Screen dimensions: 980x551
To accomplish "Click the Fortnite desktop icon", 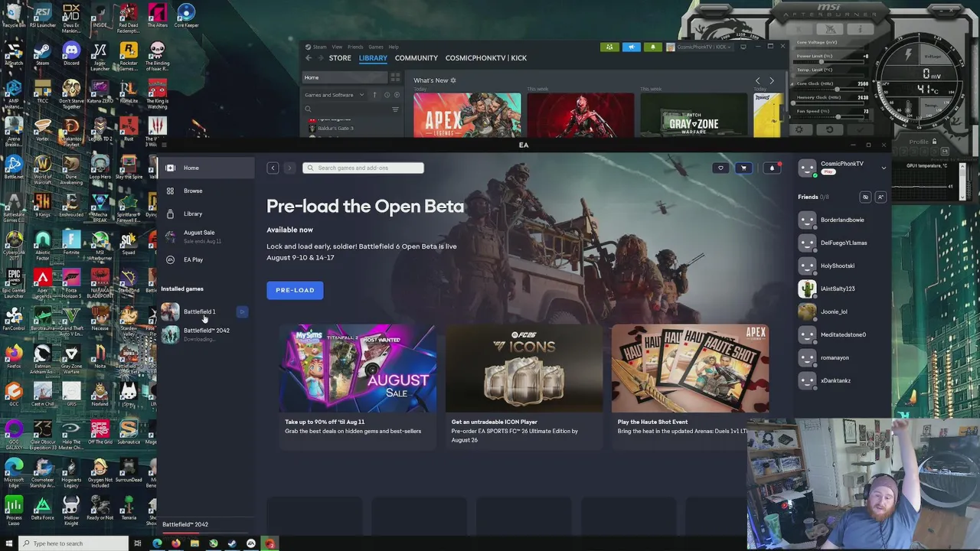I will [71, 243].
